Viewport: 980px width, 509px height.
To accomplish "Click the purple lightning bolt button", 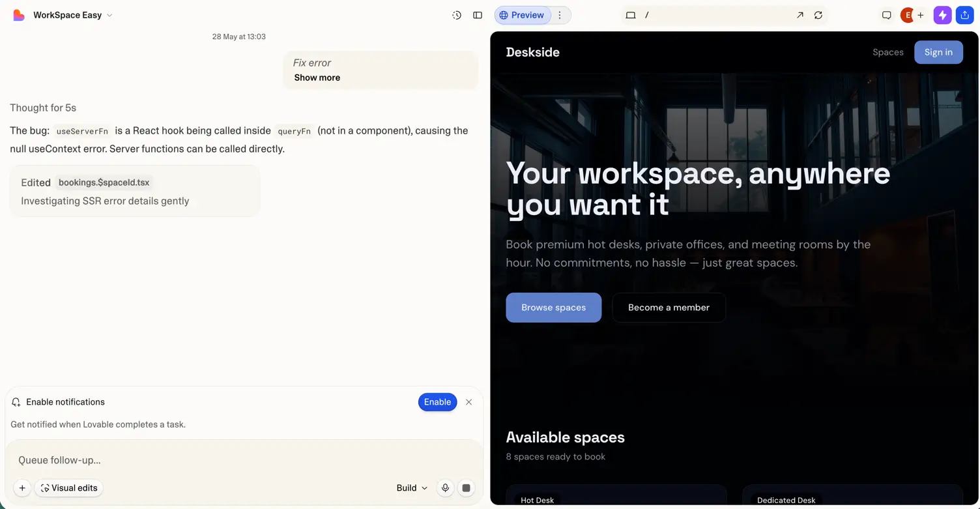I will (x=942, y=15).
